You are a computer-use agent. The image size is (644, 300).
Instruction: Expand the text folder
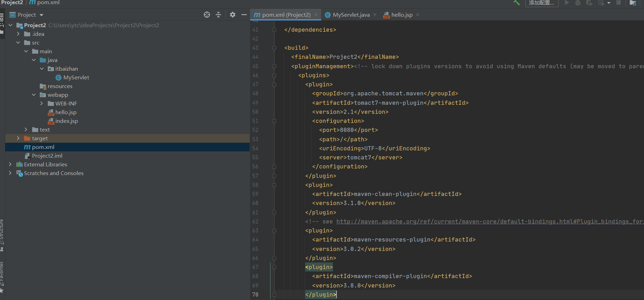click(26, 129)
